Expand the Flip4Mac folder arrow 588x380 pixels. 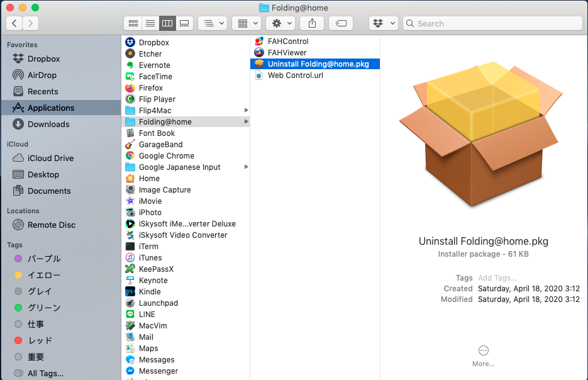pyautogui.click(x=247, y=110)
